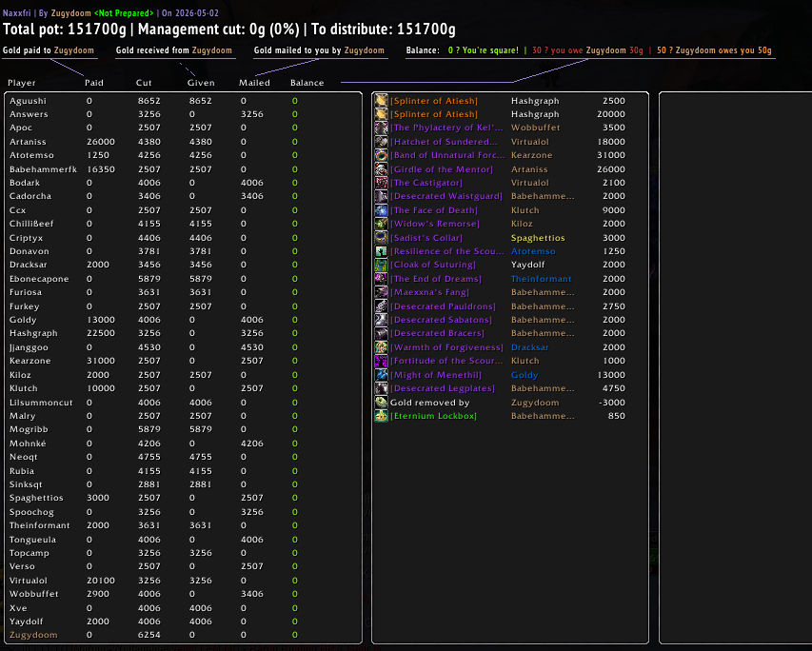Select the Artaniss player row
The height and width of the screenshot is (651, 812).
[x=183, y=142]
